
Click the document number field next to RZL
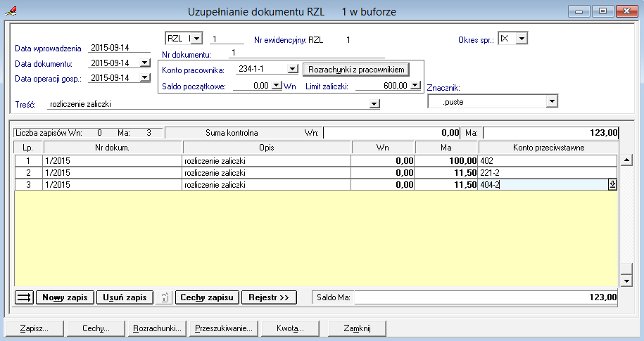click(227, 39)
